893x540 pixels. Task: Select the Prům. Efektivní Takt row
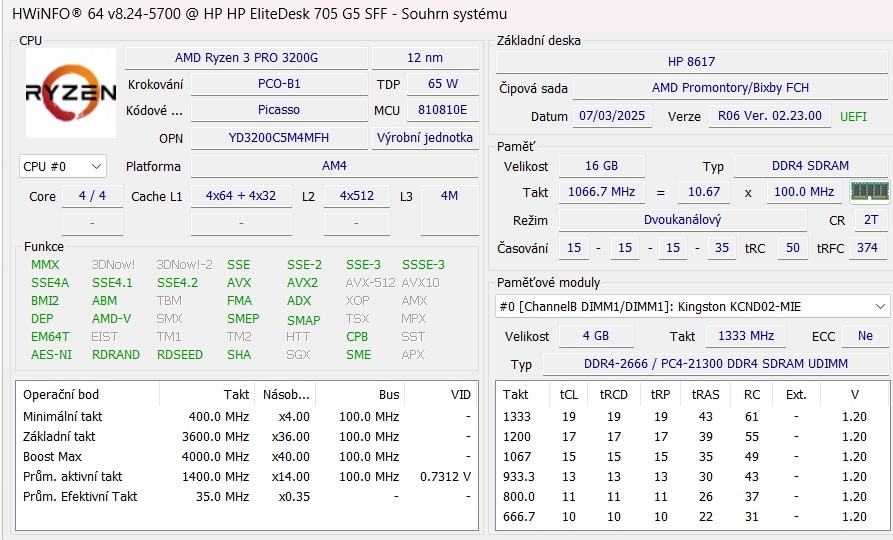pyautogui.click(x=247, y=496)
